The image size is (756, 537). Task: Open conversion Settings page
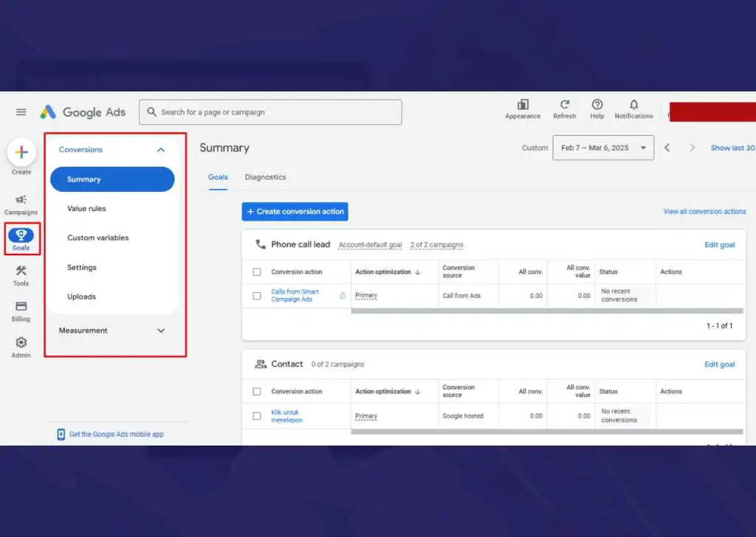click(x=81, y=267)
